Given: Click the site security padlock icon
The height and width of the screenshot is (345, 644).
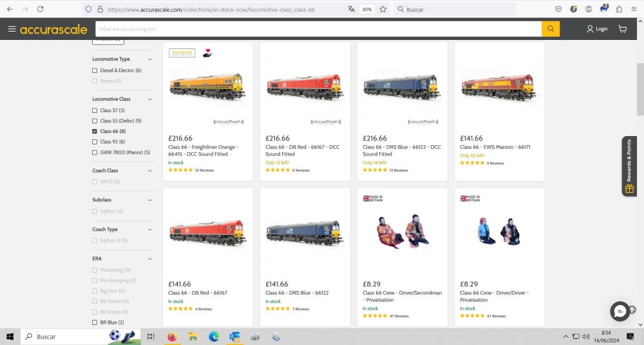Looking at the screenshot, I should coord(100,9).
